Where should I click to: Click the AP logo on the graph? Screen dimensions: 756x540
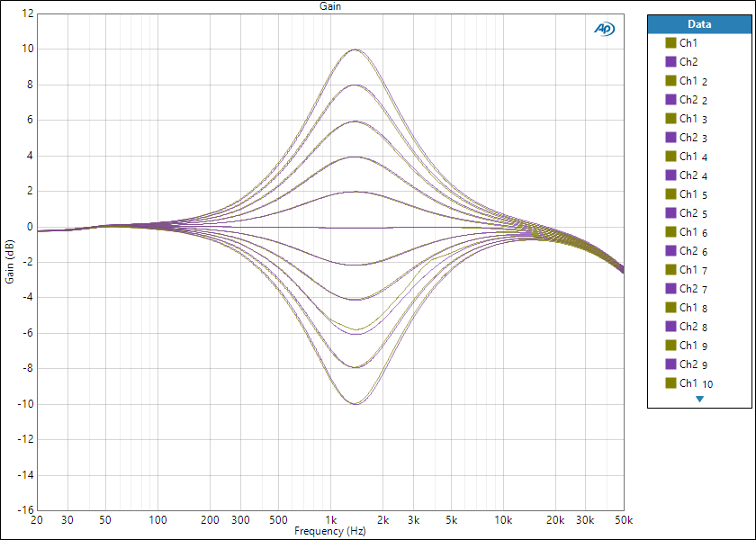(604, 30)
